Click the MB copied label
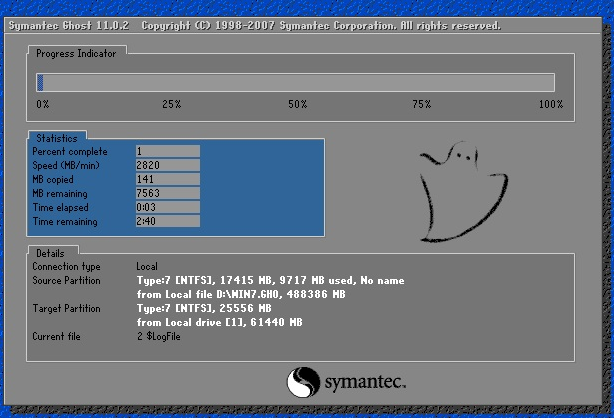Viewport: 614px width, 418px height. (x=53, y=179)
